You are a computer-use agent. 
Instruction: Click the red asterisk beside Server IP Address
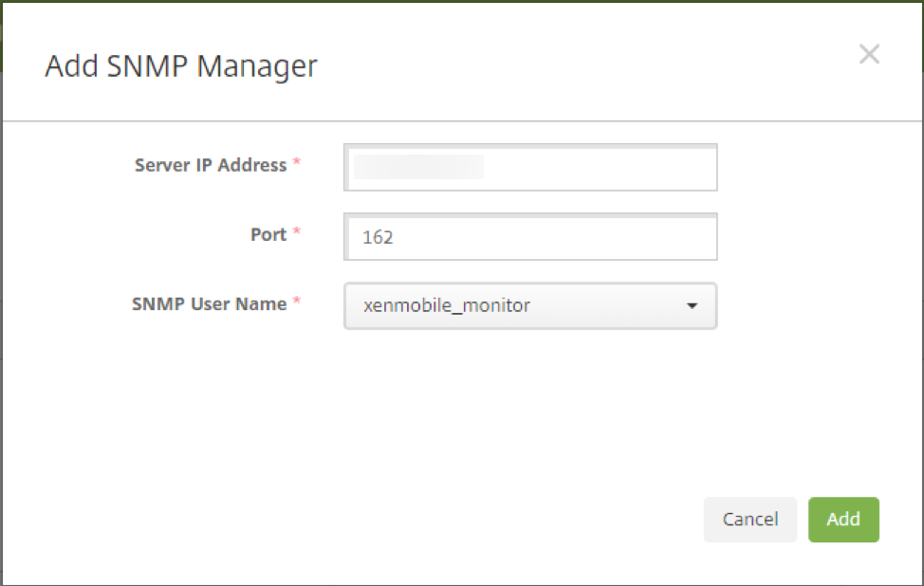pos(297,164)
